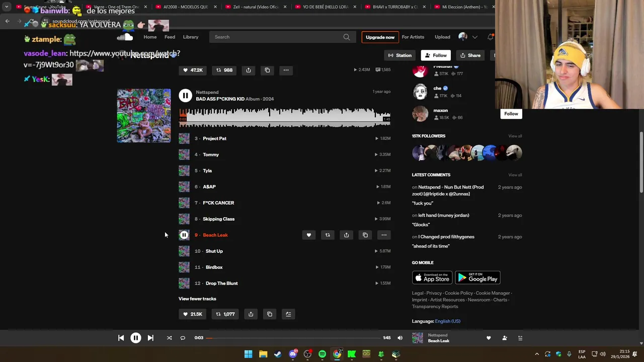Collapse the list with View fewer tracks
Screen dimensions: 644x362
click(197, 299)
